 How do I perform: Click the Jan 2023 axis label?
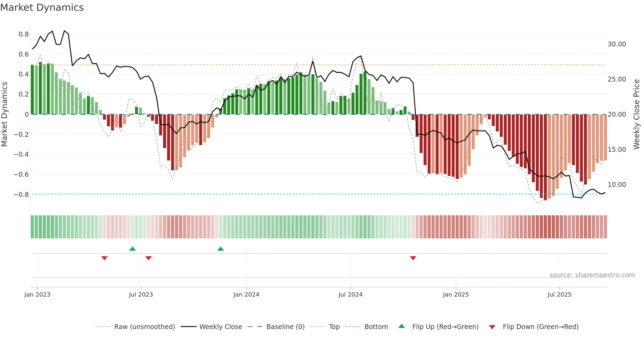[x=37, y=294]
